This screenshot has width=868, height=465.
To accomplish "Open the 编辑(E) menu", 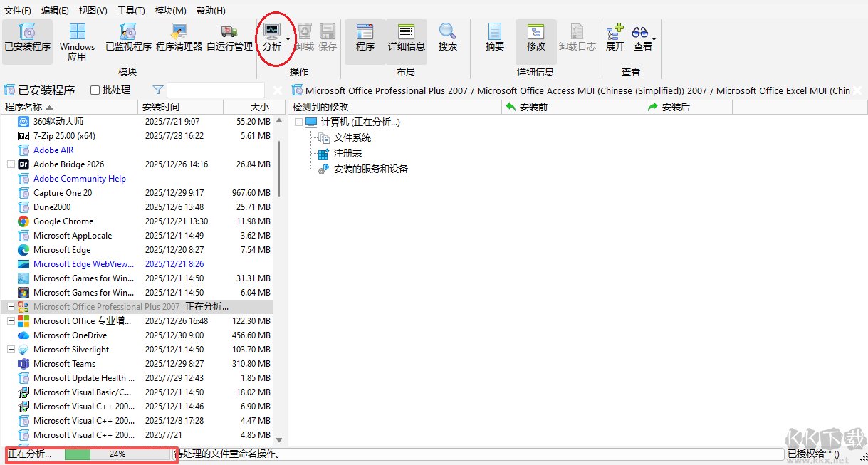I will (55, 10).
